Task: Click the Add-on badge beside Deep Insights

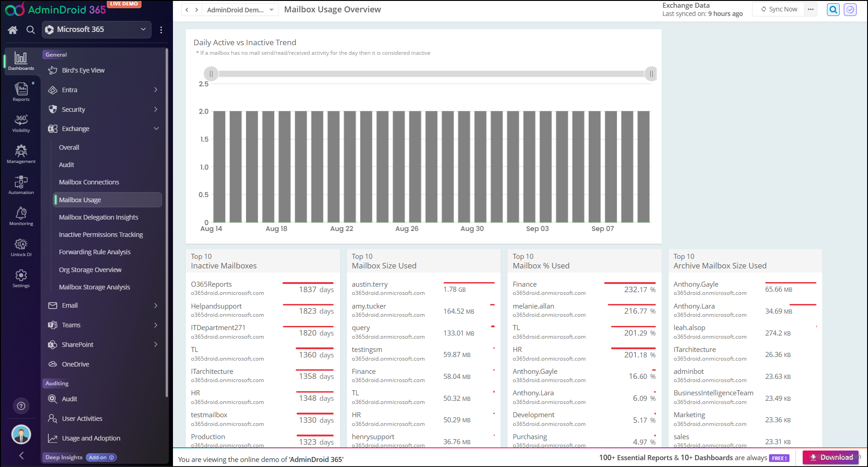Action: point(101,457)
